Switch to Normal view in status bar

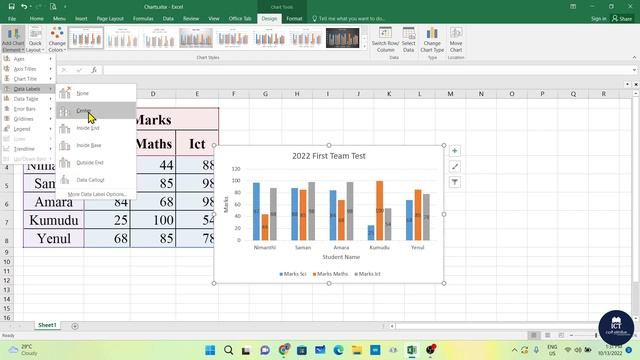click(533, 335)
